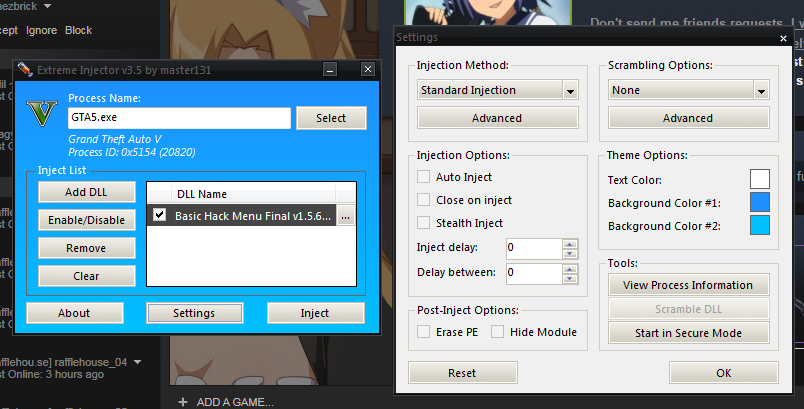Enable Close on inject option
The height and width of the screenshot is (409, 804).
tap(424, 199)
